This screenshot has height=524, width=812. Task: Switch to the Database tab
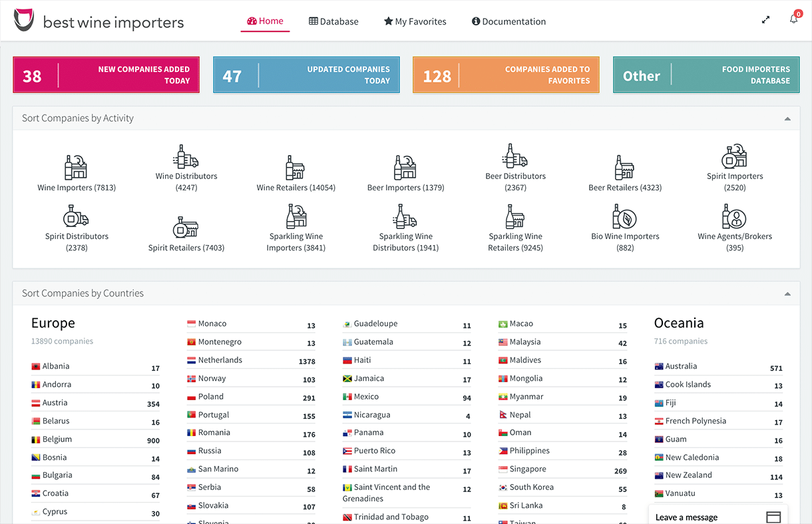333,21
